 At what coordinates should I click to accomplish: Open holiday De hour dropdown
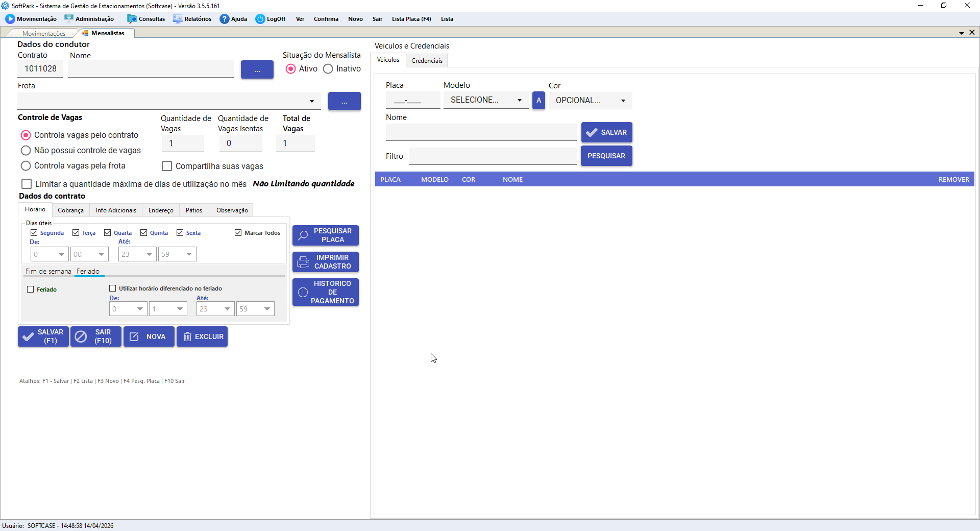[x=128, y=309]
